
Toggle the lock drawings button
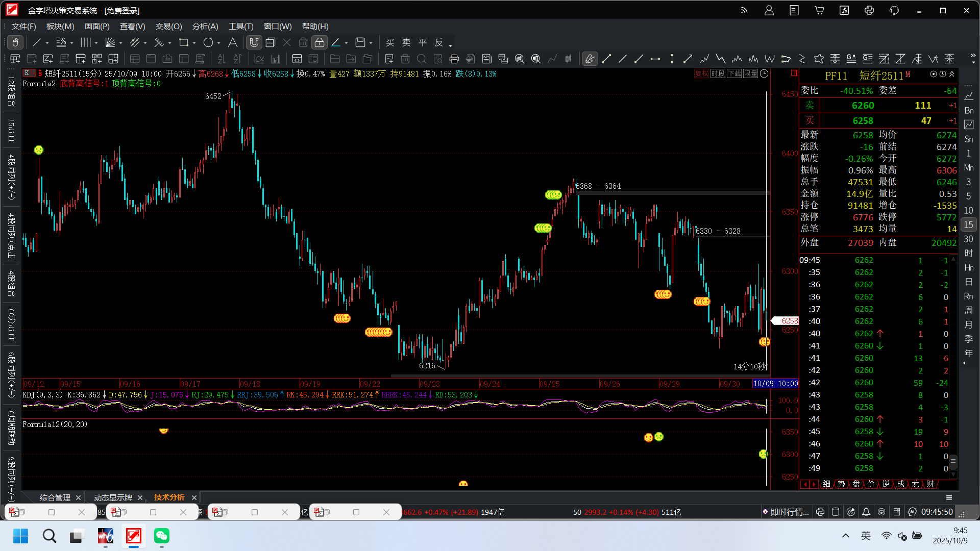point(320,43)
